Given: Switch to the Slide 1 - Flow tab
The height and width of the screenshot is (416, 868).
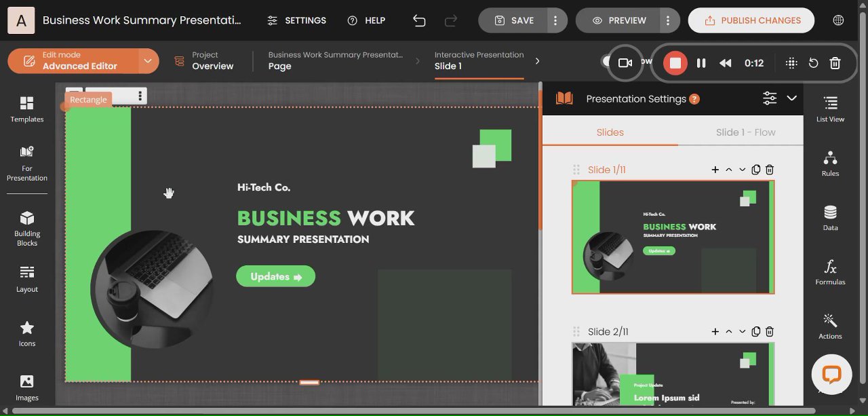Looking at the screenshot, I should (745, 132).
